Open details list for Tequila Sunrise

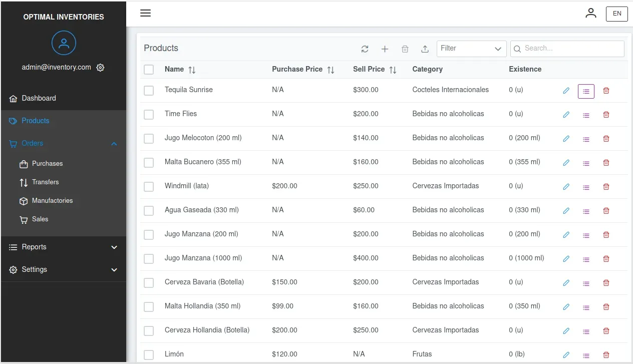pos(586,91)
